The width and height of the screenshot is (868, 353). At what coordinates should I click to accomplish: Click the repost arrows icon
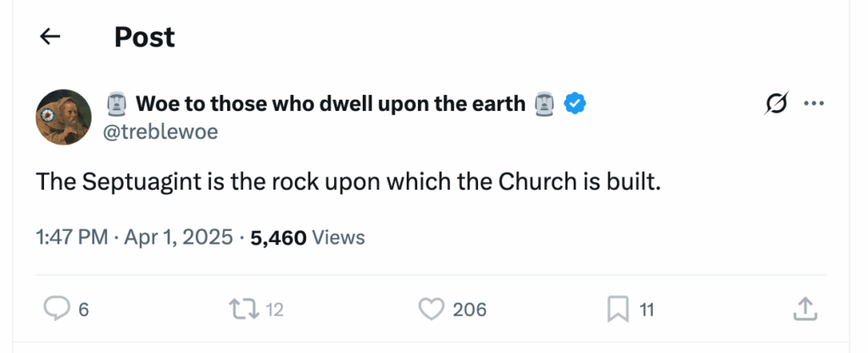244,309
